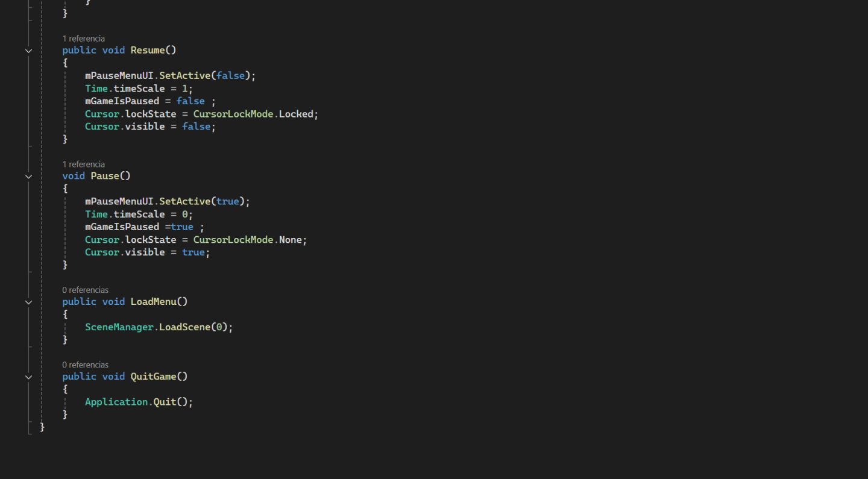Open '1 referencia' CodeLens above Pause()
This screenshot has width=868, height=479.
(84, 164)
